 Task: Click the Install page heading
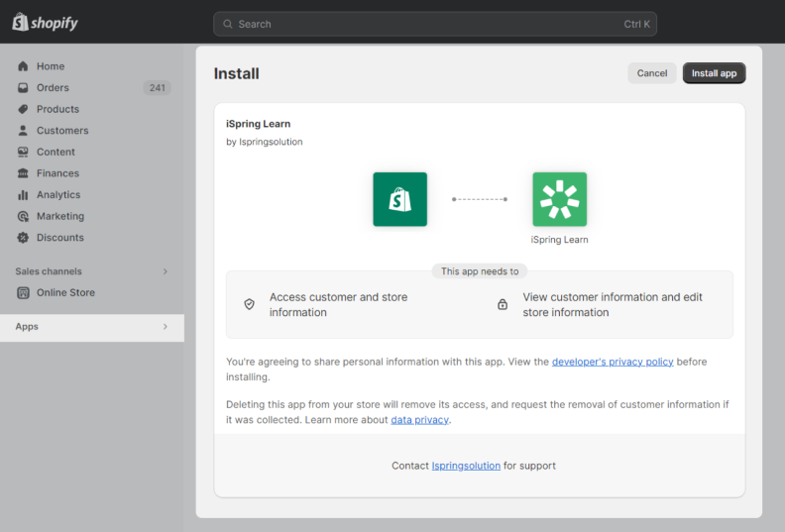point(236,73)
